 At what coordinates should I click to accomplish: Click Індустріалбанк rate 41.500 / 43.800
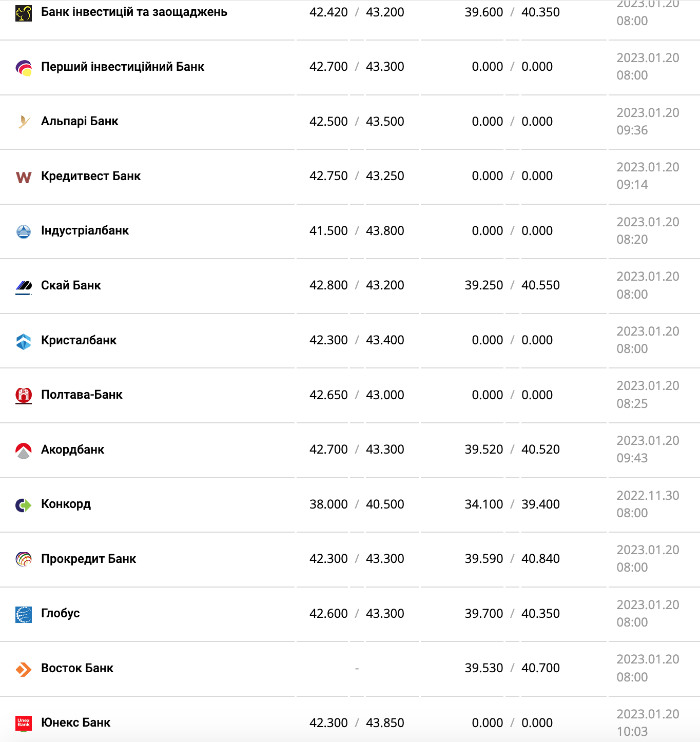pyautogui.click(x=357, y=231)
